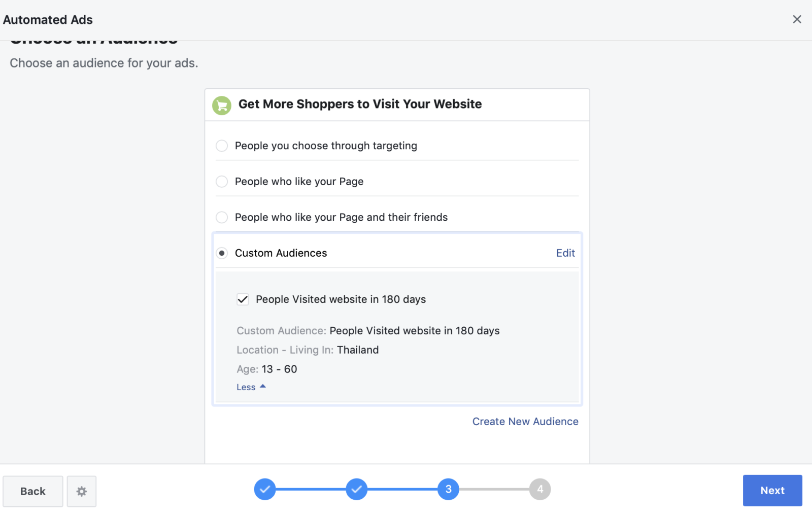Select People you choose through targeting
This screenshot has width=812, height=515.
222,146
